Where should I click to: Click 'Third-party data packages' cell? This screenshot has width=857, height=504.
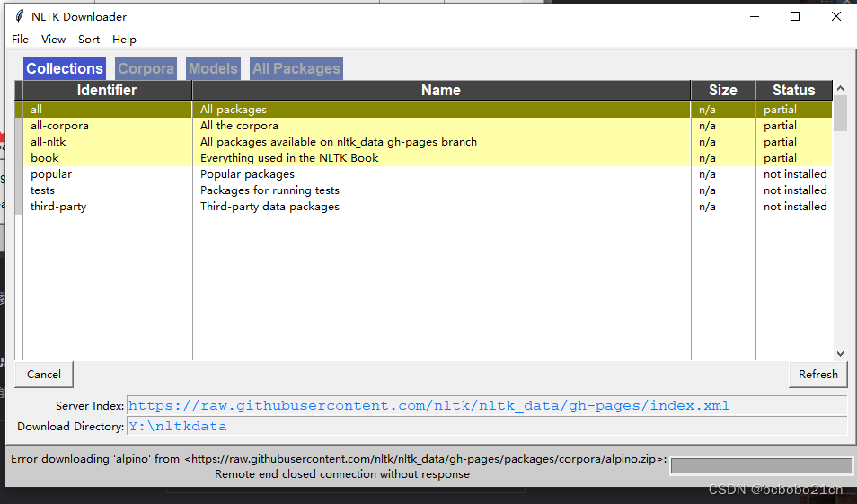pyautogui.click(x=269, y=207)
